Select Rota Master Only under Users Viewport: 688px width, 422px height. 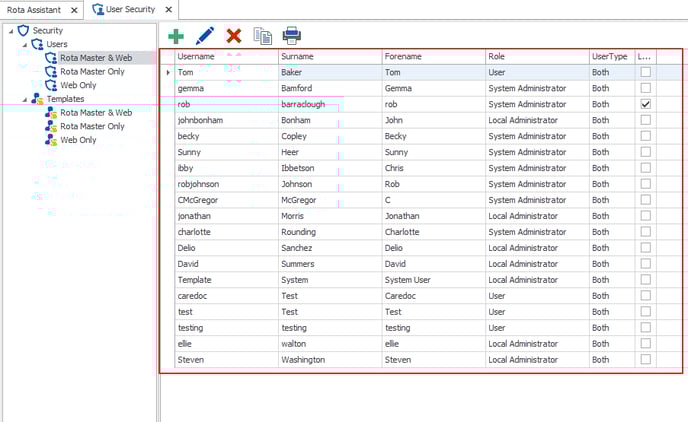[x=92, y=72]
